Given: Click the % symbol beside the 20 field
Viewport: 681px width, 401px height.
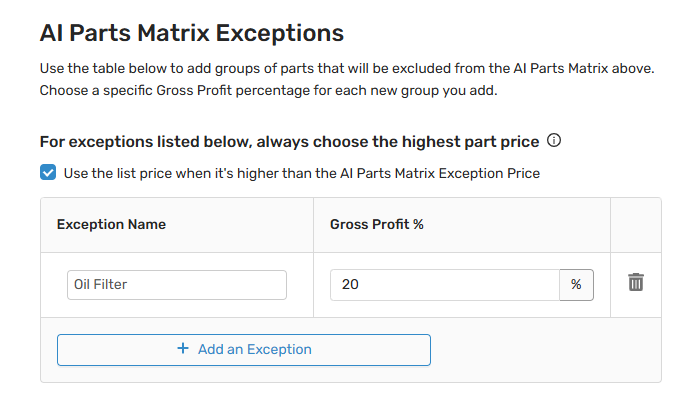Looking at the screenshot, I should point(576,284).
